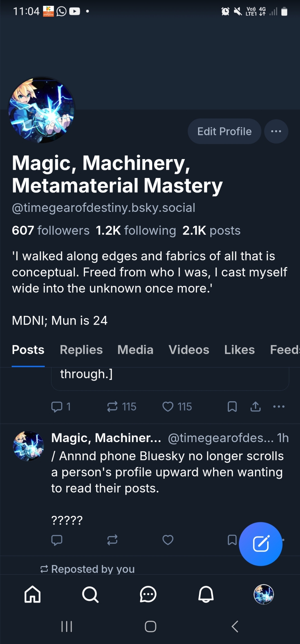View the 607 followers list

tap(51, 231)
